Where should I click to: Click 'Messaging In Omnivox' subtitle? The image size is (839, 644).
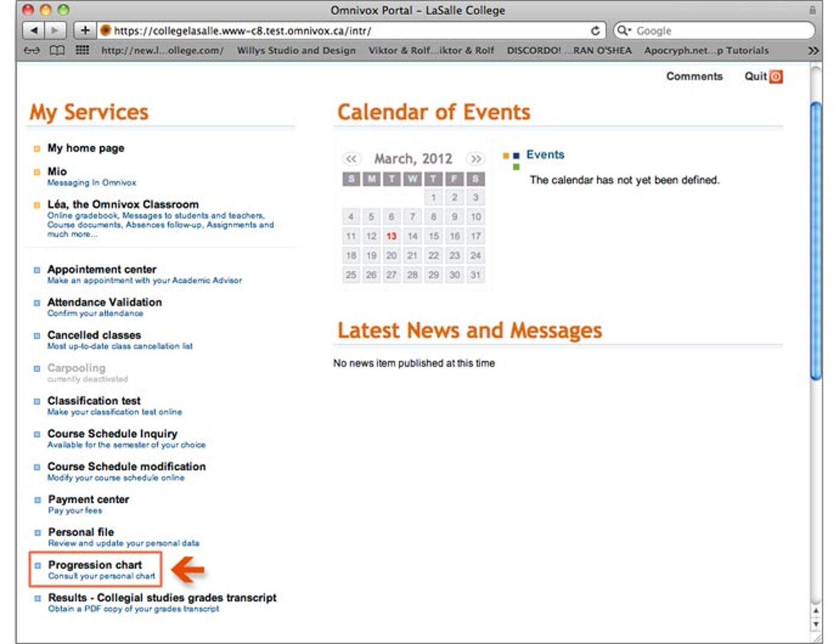coord(92,183)
